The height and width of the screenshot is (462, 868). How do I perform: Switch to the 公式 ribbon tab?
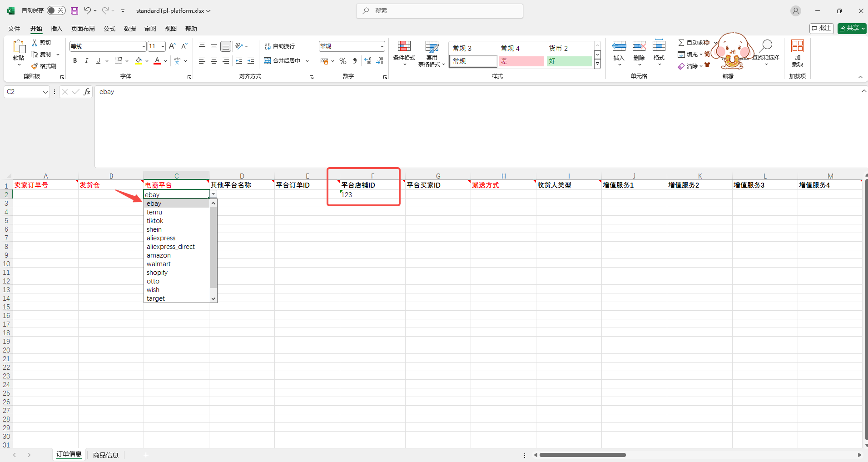click(109, 29)
